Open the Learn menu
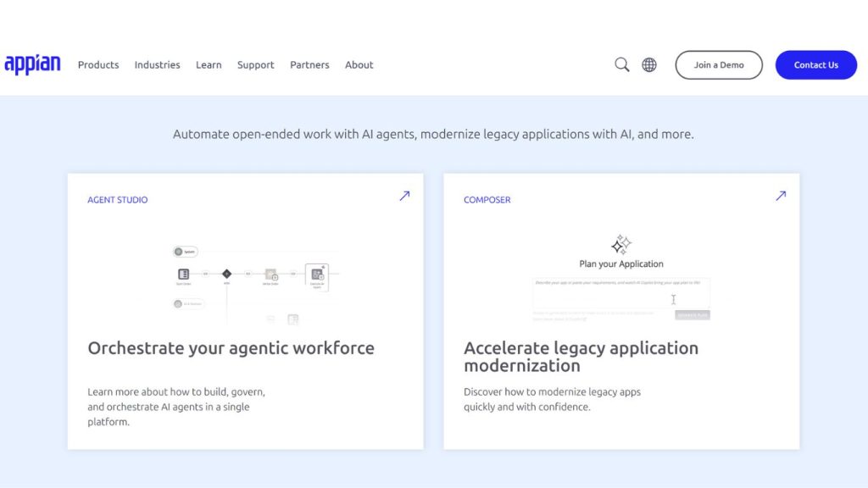This screenshot has width=868, height=488. point(209,65)
